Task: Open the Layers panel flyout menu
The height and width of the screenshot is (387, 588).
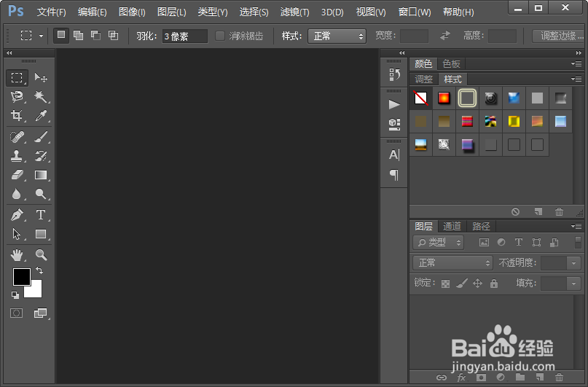Action: 576,226
